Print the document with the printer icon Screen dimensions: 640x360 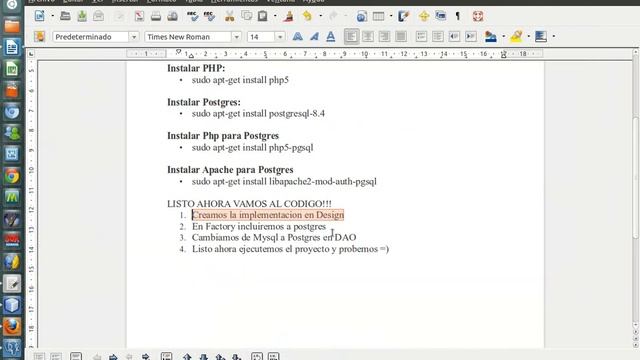tap(156, 16)
